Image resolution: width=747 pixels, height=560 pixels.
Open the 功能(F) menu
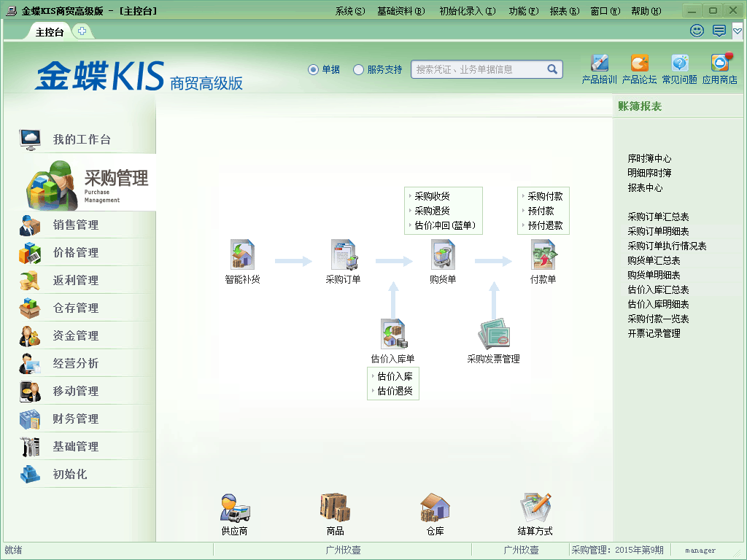(523, 11)
